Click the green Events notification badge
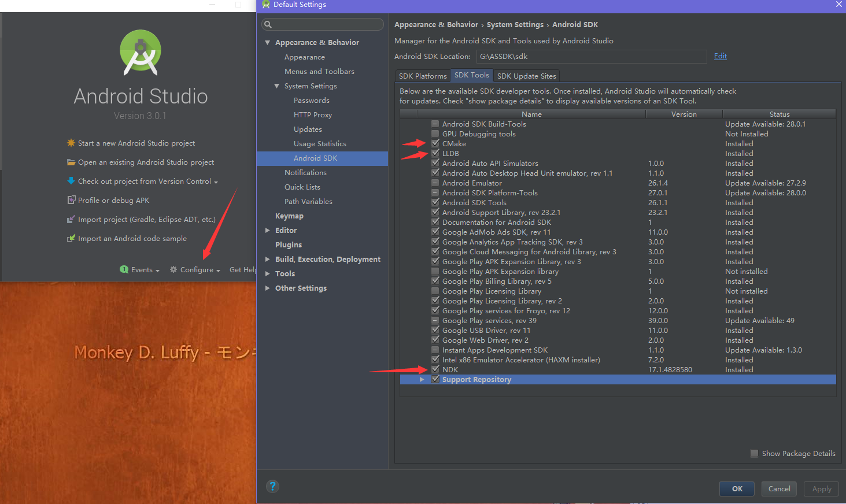Image resolution: width=846 pixels, height=504 pixels. 124,269
